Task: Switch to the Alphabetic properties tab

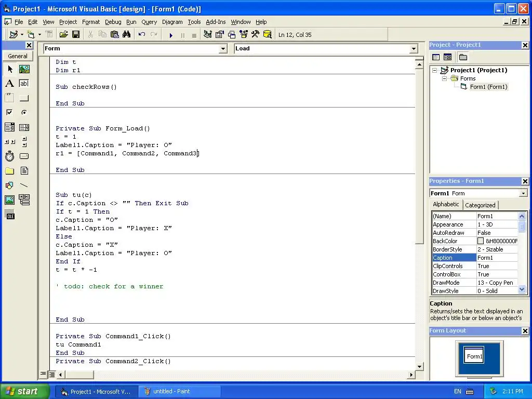Action: [446, 204]
